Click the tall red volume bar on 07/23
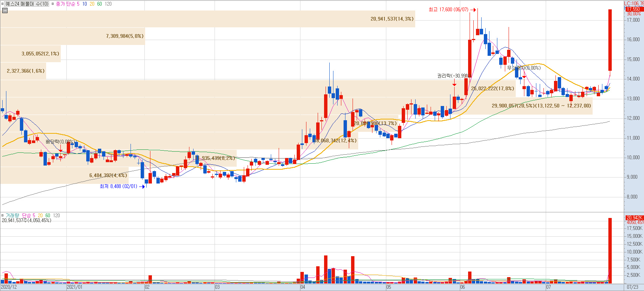 click(x=610, y=251)
